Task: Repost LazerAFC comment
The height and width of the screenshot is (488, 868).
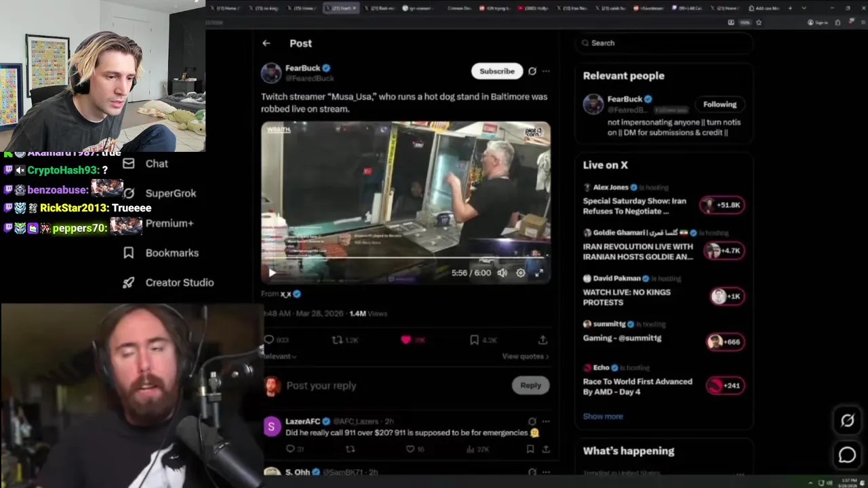Action: point(351,449)
